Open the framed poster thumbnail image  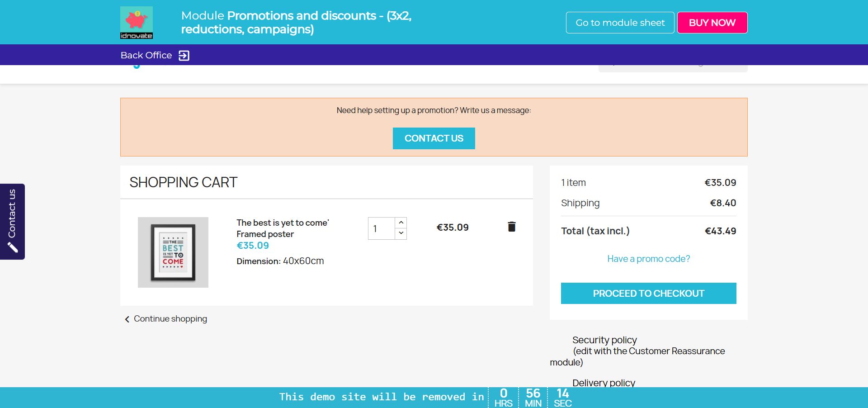(173, 252)
